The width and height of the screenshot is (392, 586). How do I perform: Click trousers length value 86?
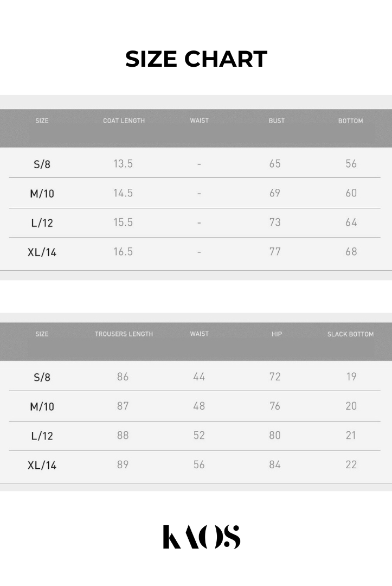(x=123, y=377)
